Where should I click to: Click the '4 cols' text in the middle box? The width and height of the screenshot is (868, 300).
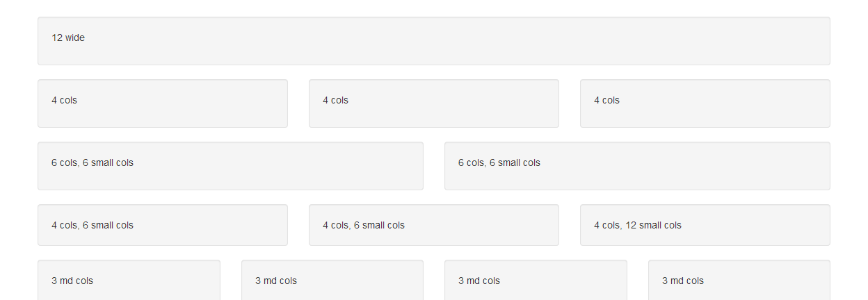point(336,100)
